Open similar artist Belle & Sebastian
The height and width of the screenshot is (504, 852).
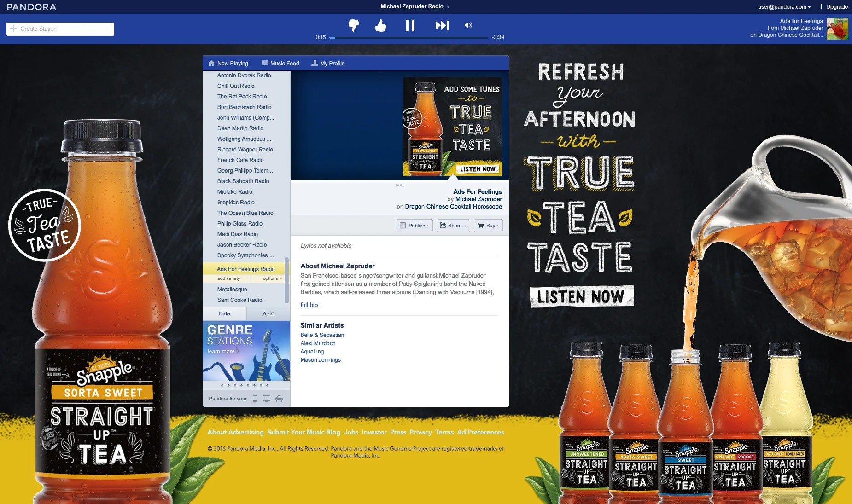[x=322, y=335]
